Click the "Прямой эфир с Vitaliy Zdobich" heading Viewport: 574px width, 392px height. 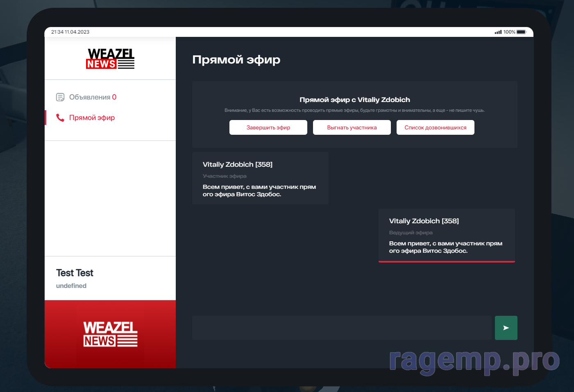click(x=354, y=100)
